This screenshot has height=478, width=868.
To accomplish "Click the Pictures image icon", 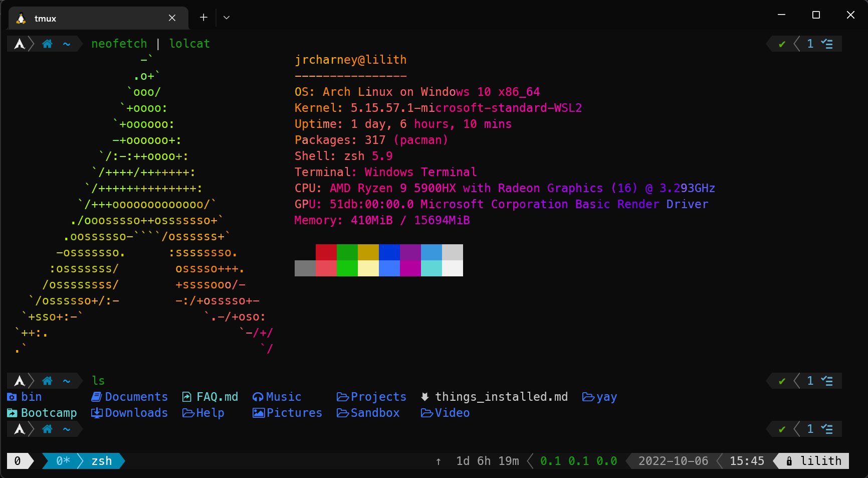I will tap(259, 413).
